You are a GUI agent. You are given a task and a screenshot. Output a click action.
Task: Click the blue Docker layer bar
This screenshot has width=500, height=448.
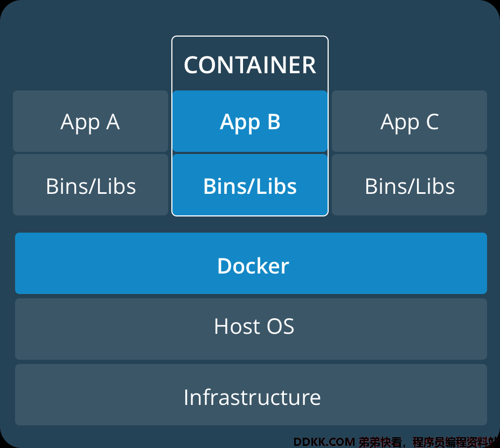251,263
